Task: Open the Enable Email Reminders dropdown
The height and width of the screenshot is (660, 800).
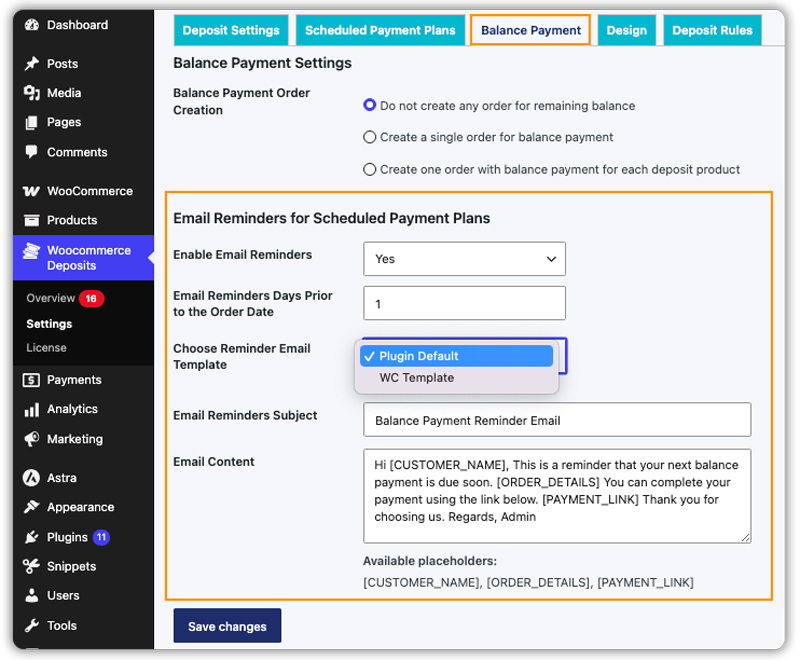Action: (x=464, y=259)
